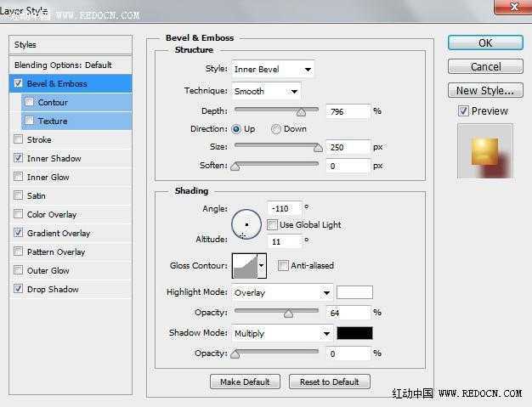Select the Satin entry label

pyautogui.click(x=36, y=195)
